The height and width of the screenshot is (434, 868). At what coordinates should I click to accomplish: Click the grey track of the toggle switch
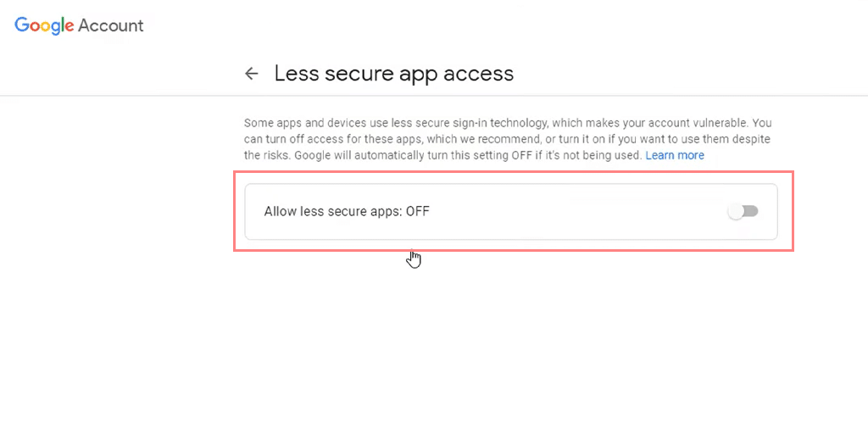(x=751, y=211)
